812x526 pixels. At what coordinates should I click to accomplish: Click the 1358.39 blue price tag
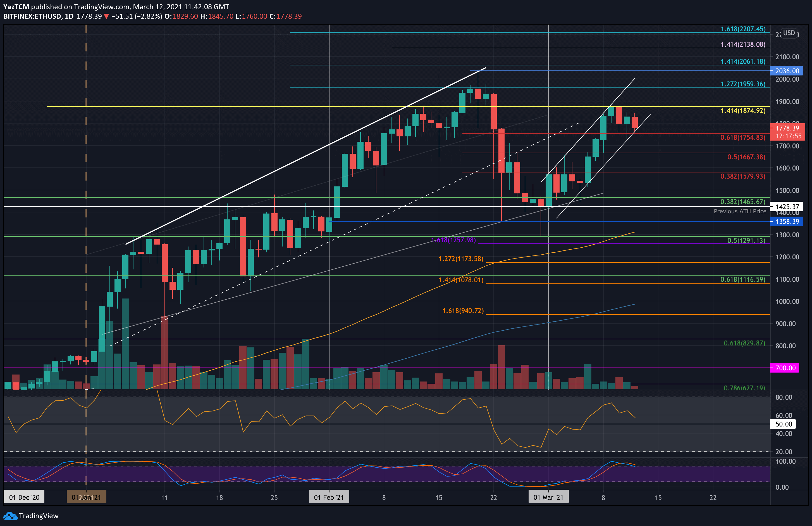(x=787, y=221)
